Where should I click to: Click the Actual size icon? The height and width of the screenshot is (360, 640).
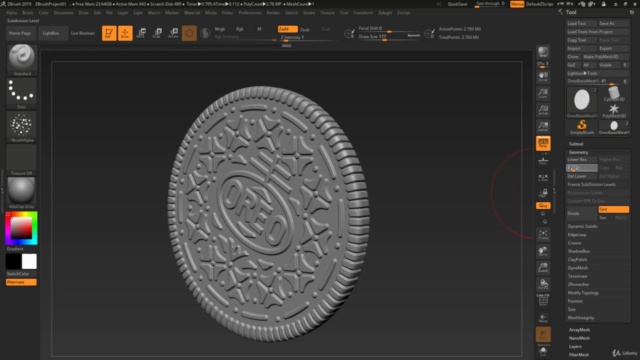(x=543, y=110)
